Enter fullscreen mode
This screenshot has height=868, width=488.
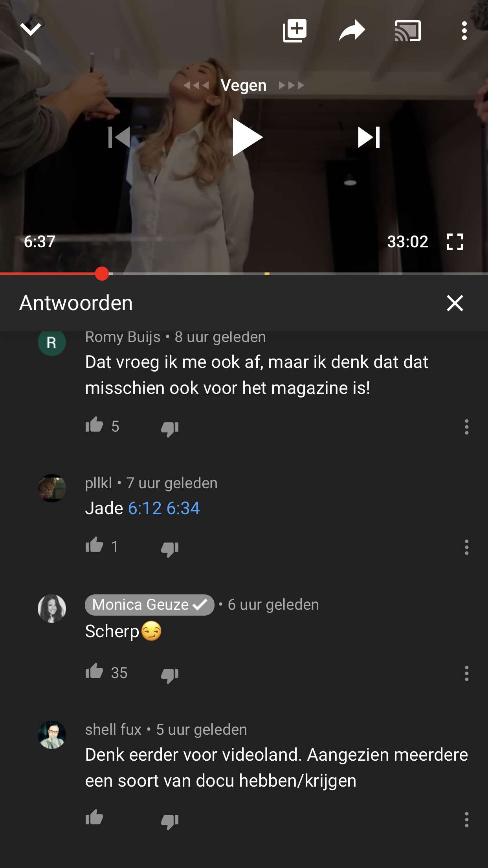coord(455,242)
